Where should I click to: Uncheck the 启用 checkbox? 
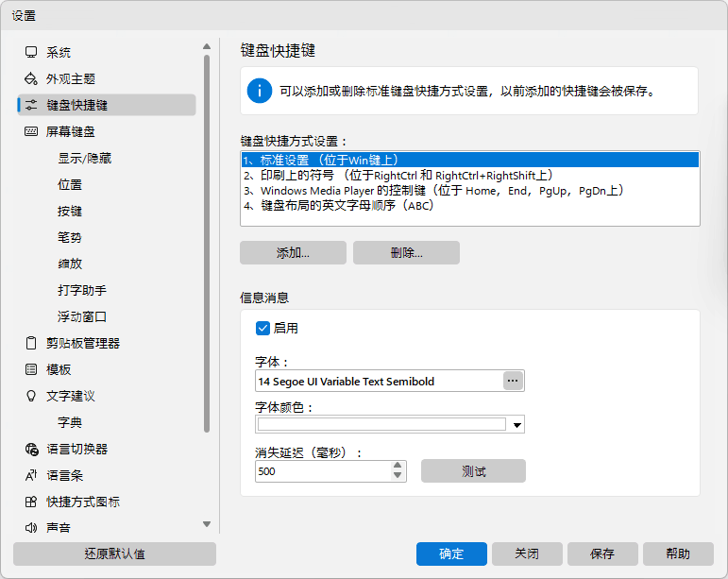coord(262,329)
